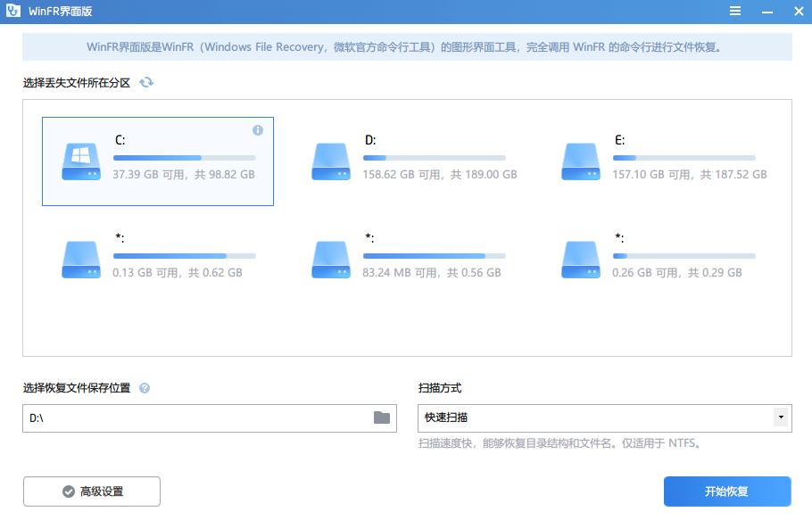Click text '0.13 GB 可用, 共 0.62 GB'
Screen dimensions: 812x529
click(177, 273)
